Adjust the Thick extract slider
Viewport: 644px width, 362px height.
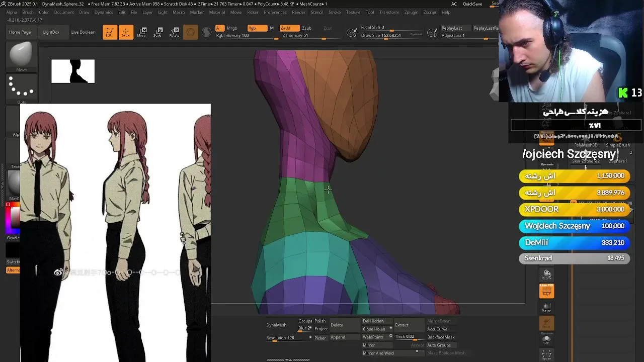(x=408, y=337)
